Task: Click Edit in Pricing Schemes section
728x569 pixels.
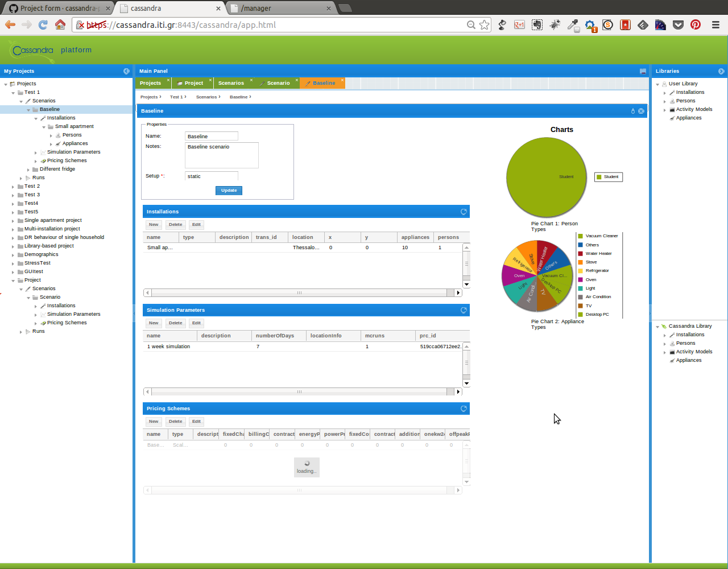Action: (196, 422)
